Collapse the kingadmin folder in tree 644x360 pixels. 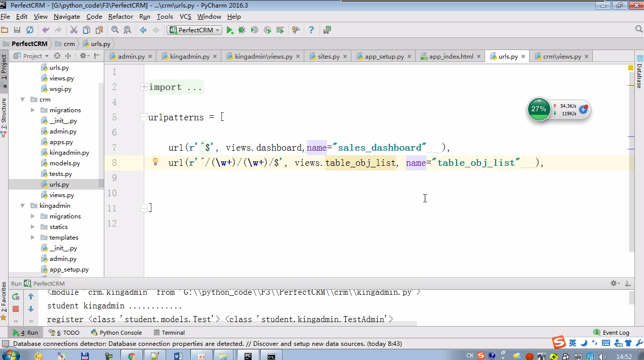23,206
